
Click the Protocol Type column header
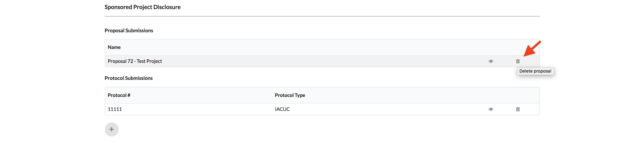pyautogui.click(x=290, y=95)
